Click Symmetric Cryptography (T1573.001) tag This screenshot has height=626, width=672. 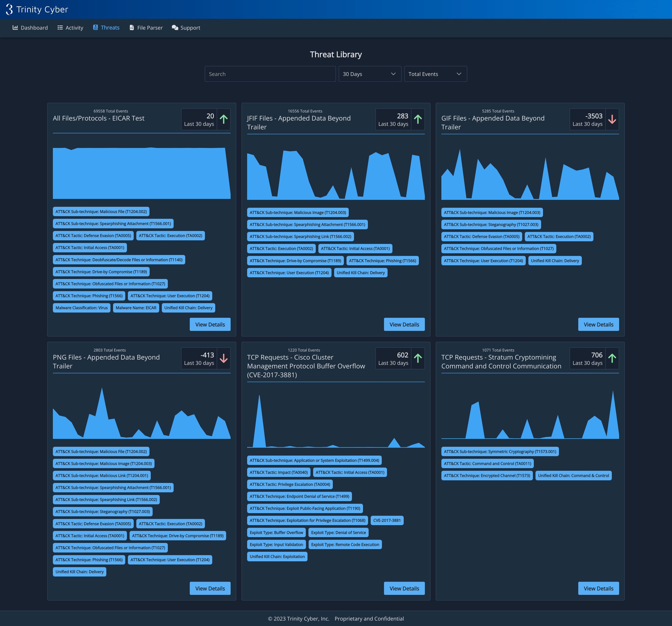[500, 451]
